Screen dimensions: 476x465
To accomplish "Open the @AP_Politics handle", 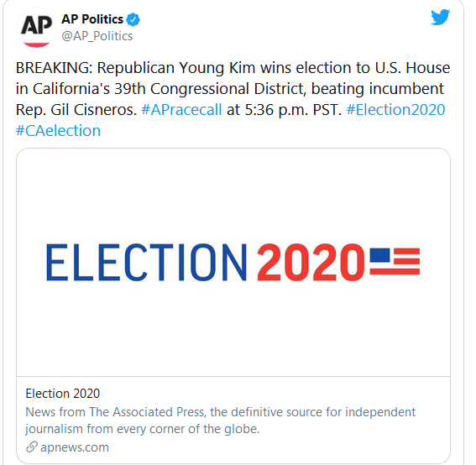I will point(97,36).
